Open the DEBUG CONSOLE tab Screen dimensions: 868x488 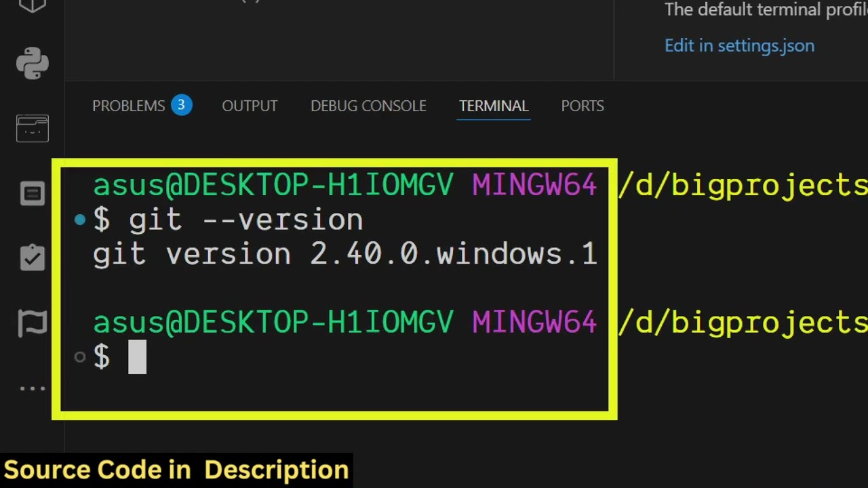coord(368,106)
